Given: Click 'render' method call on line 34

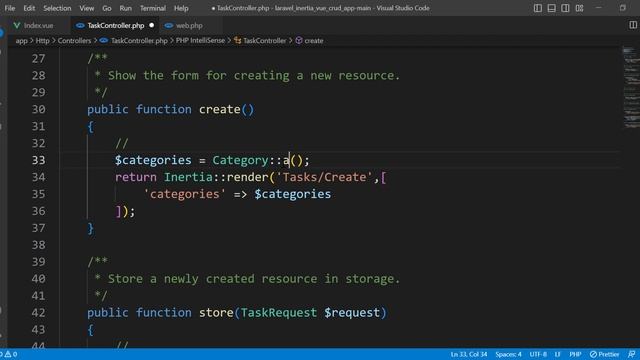Looking at the screenshot, I should tap(247, 177).
